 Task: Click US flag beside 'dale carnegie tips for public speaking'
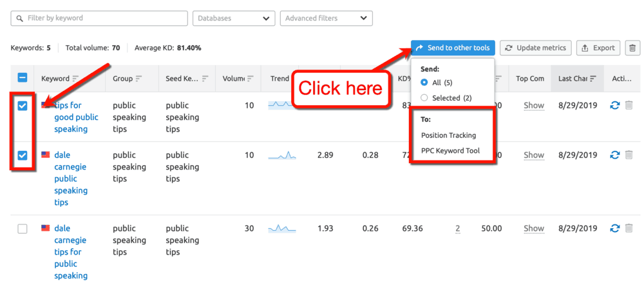click(x=46, y=228)
